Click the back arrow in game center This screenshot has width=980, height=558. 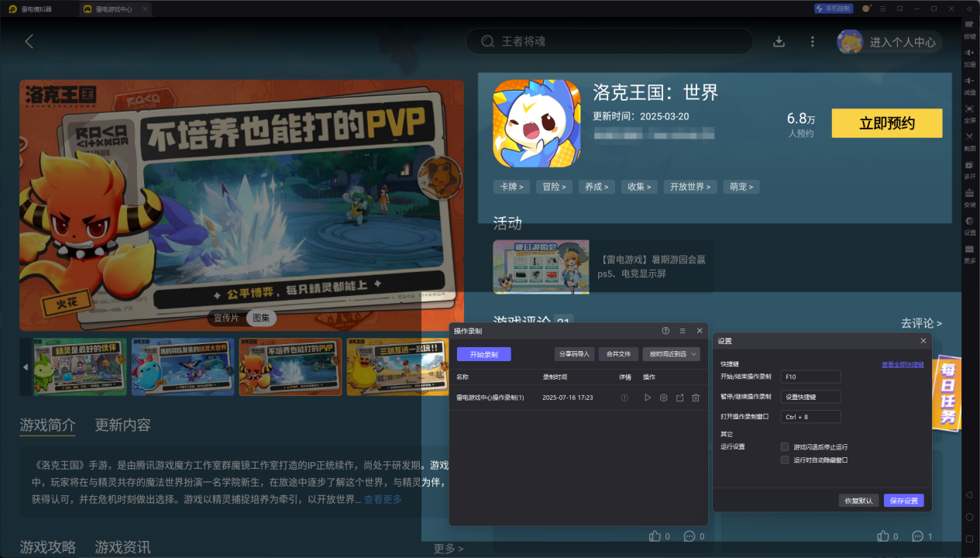(x=29, y=41)
